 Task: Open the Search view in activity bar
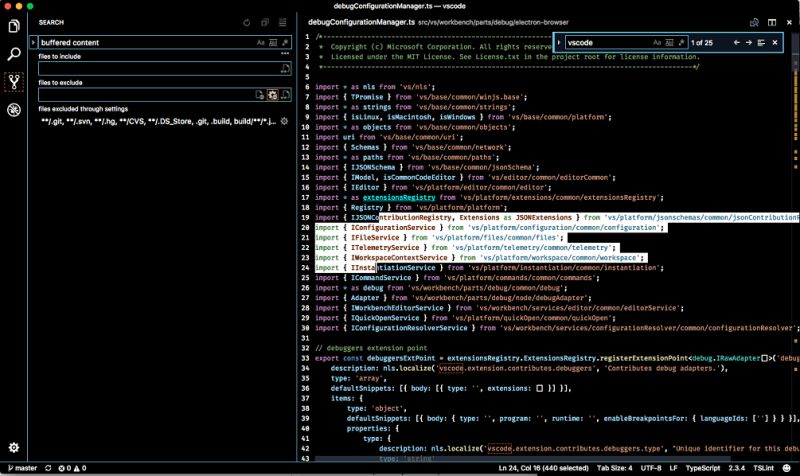14,54
